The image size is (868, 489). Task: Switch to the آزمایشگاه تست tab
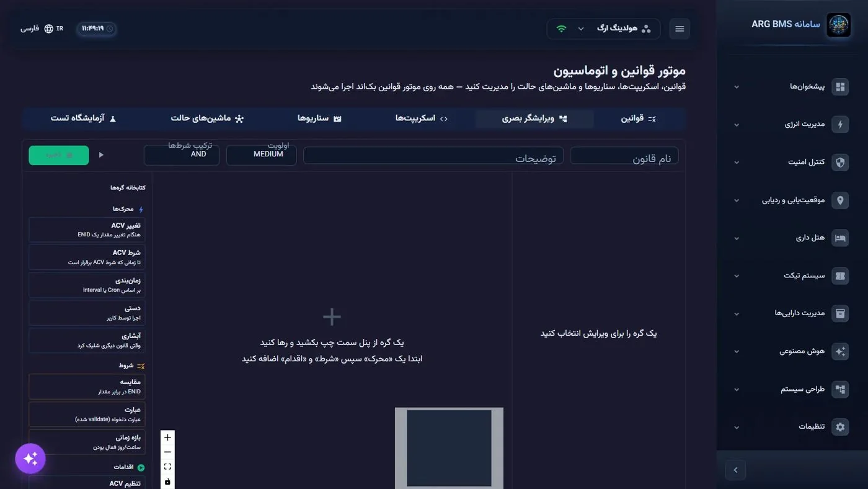pyautogui.click(x=83, y=119)
